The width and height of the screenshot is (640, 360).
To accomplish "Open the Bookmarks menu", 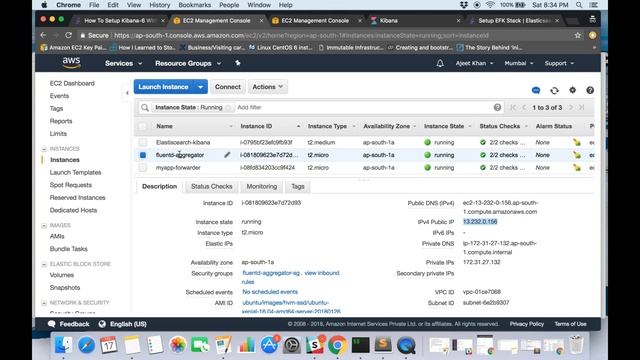I will point(194,5).
